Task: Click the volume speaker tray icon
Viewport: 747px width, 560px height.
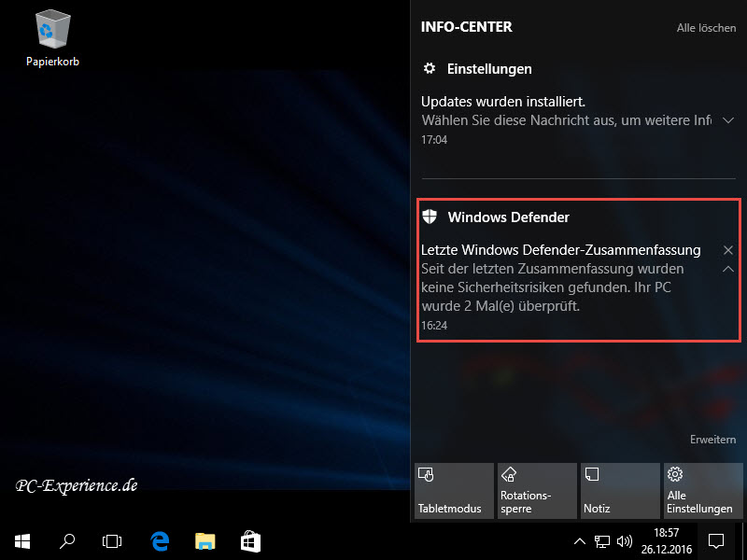Action: click(x=625, y=540)
